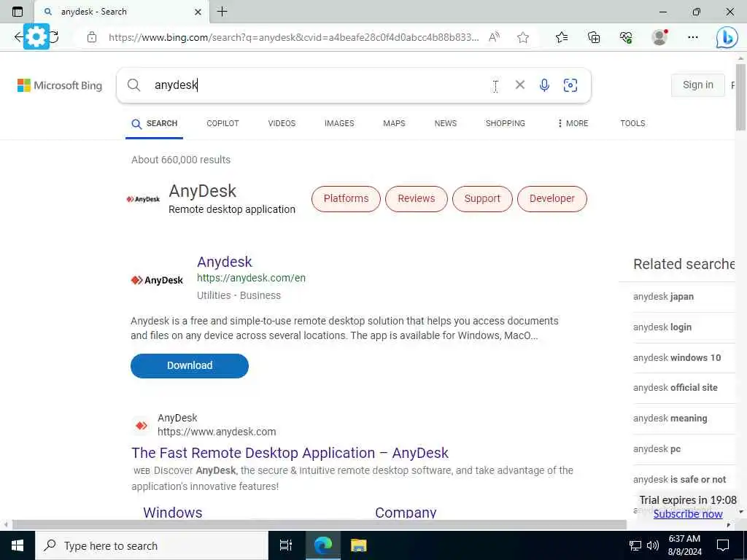Click the Microsoft Bing logo
747x560 pixels.
pos(60,86)
